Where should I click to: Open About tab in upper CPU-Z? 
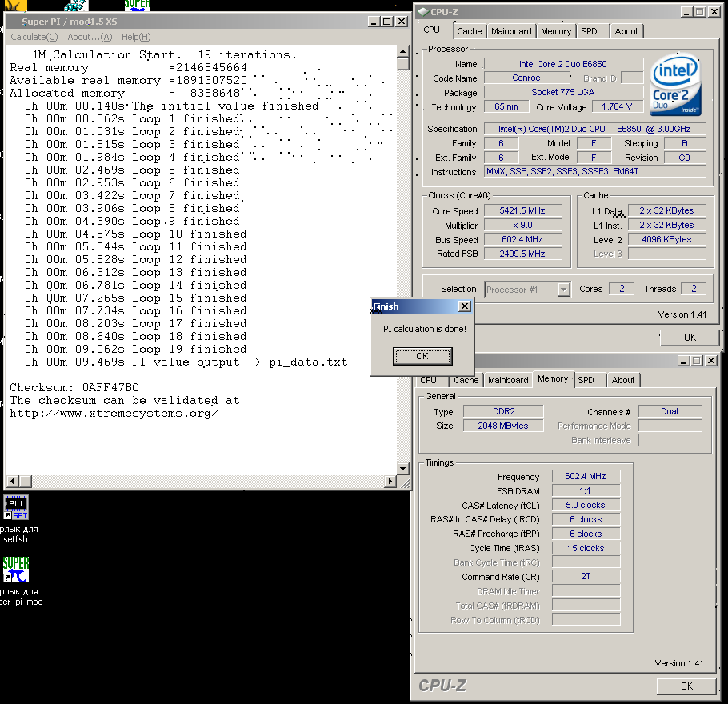tap(626, 31)
